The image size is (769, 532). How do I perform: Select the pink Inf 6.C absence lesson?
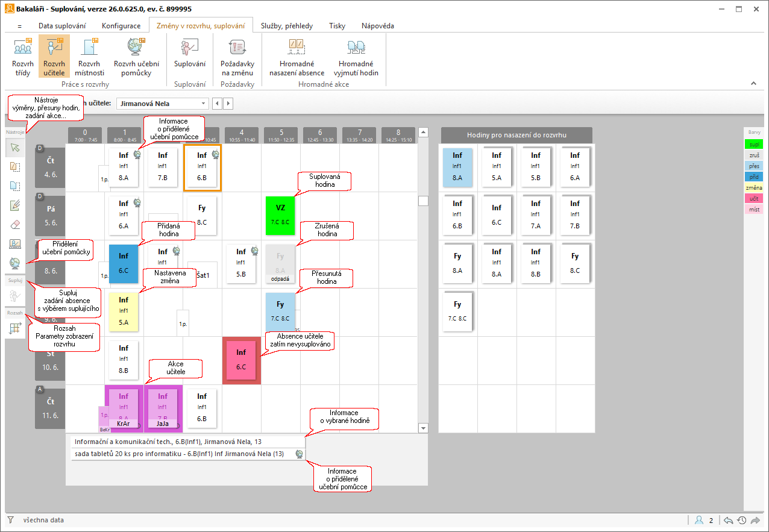tap(241, 360)
